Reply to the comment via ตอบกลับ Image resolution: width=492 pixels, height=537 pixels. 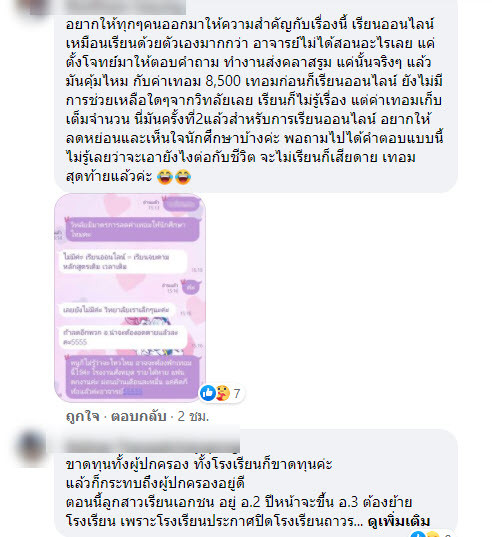point(139,416)
